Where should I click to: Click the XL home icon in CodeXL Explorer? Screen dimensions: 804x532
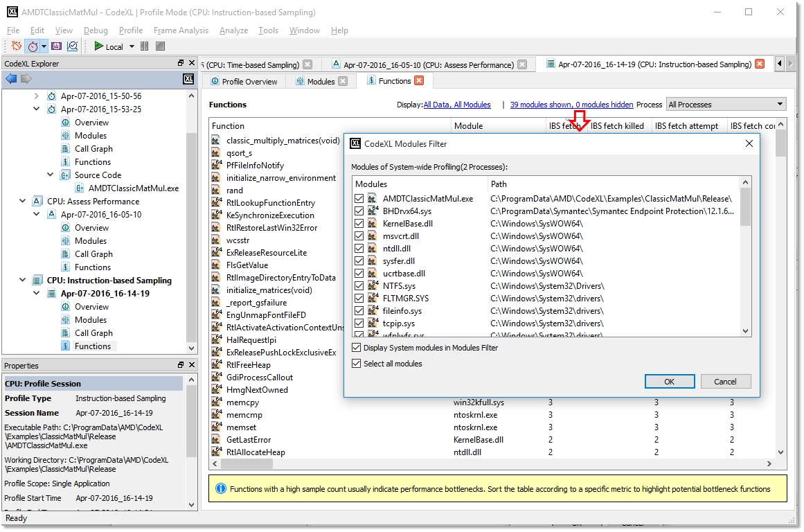[188, 78]
